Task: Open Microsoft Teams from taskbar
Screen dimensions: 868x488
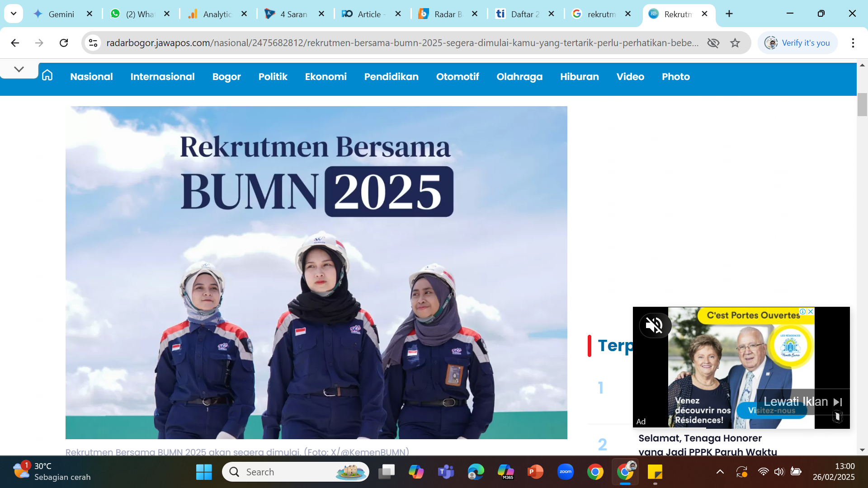Action: click(446, 472)
